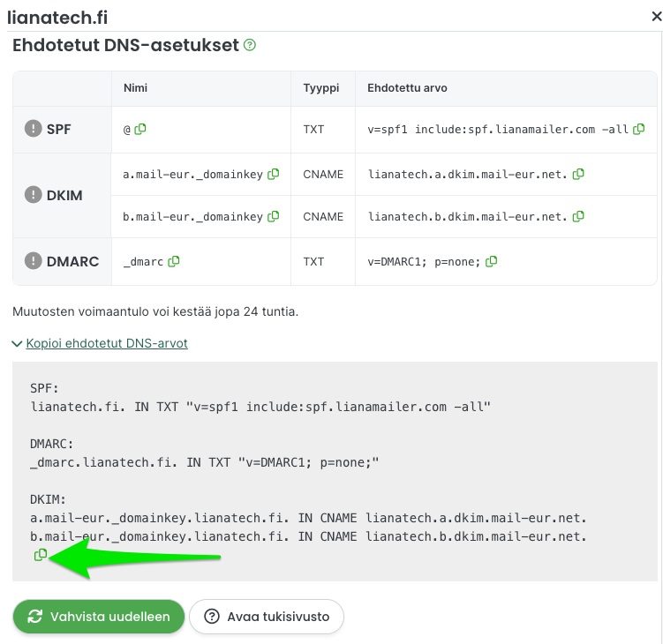Image resolution: width=663 pixels, height=644 pixels.
Task: Click the Tyyppi column header
Action: click(321, 88)
